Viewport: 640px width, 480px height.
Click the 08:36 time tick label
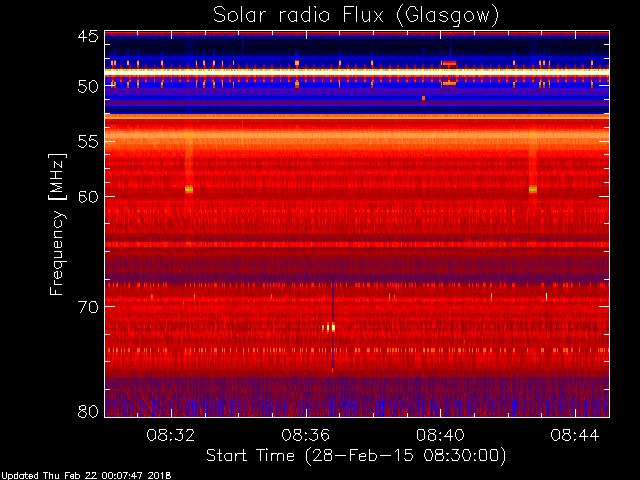coord(306,435)
